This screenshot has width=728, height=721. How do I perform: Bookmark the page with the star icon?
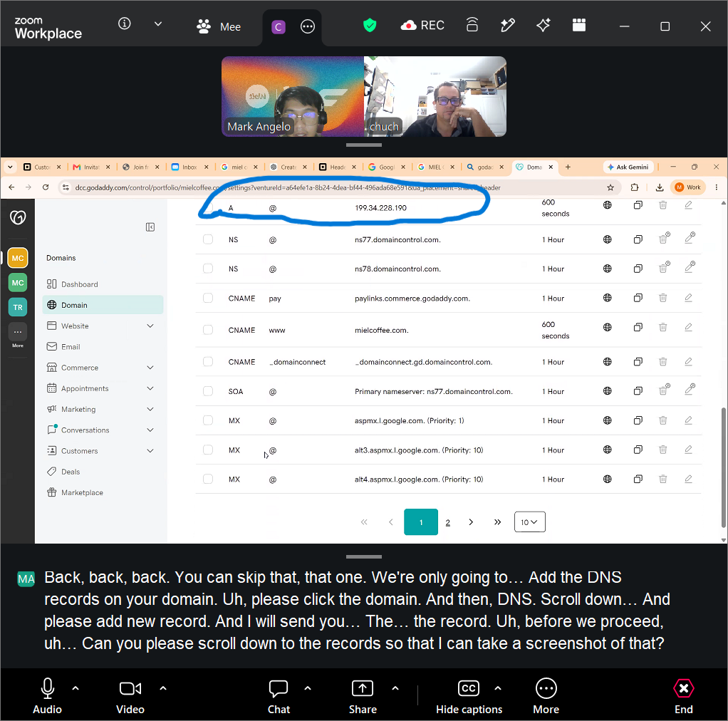(x=610, y=187)
